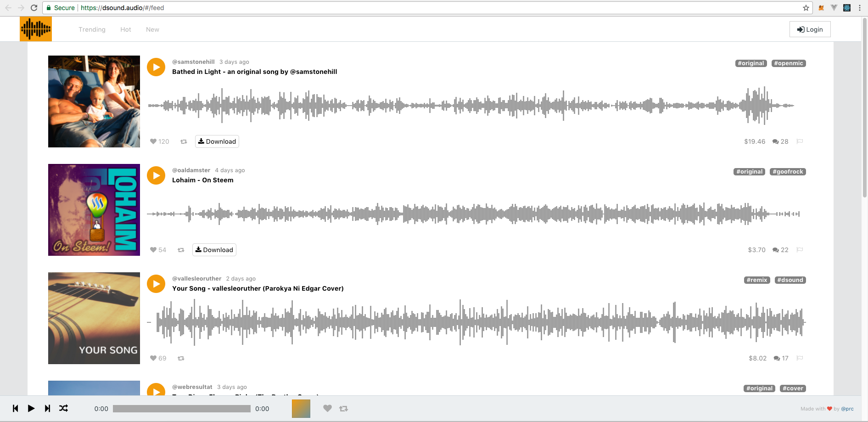Click the player bar album art thumbnail
This screenshot has height=422, width=868.
pyautogui.click(x=301, y=409)
